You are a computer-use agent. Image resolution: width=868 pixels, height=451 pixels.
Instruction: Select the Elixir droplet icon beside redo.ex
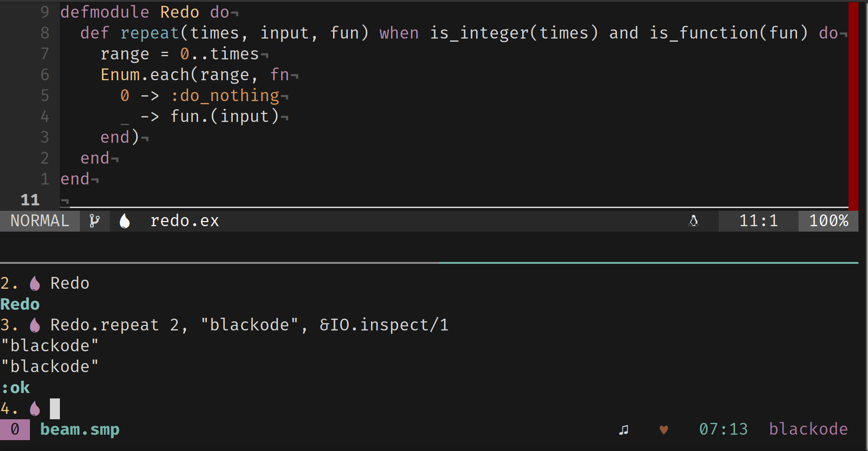(x=125, y=221)
